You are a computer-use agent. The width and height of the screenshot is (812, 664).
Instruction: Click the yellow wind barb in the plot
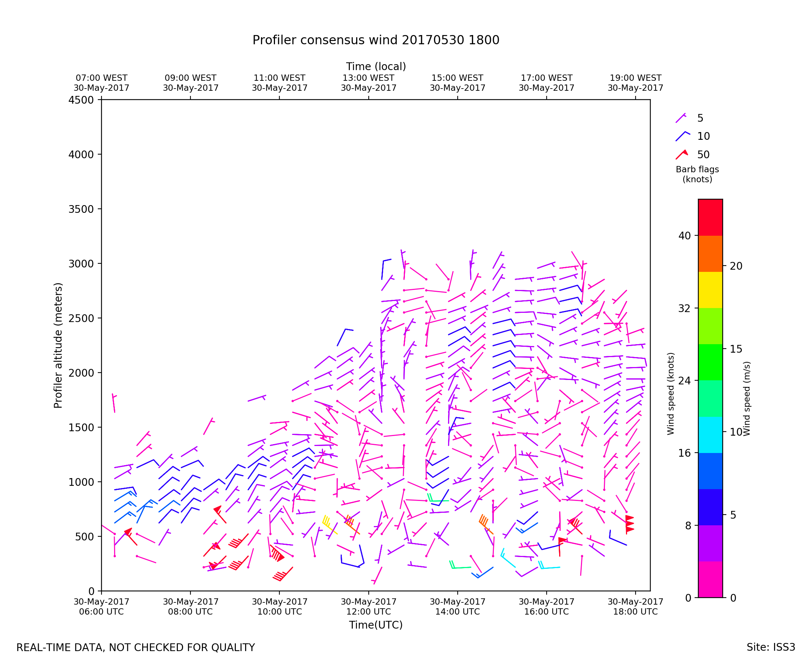pyautogui.click(x=329, y=526)
